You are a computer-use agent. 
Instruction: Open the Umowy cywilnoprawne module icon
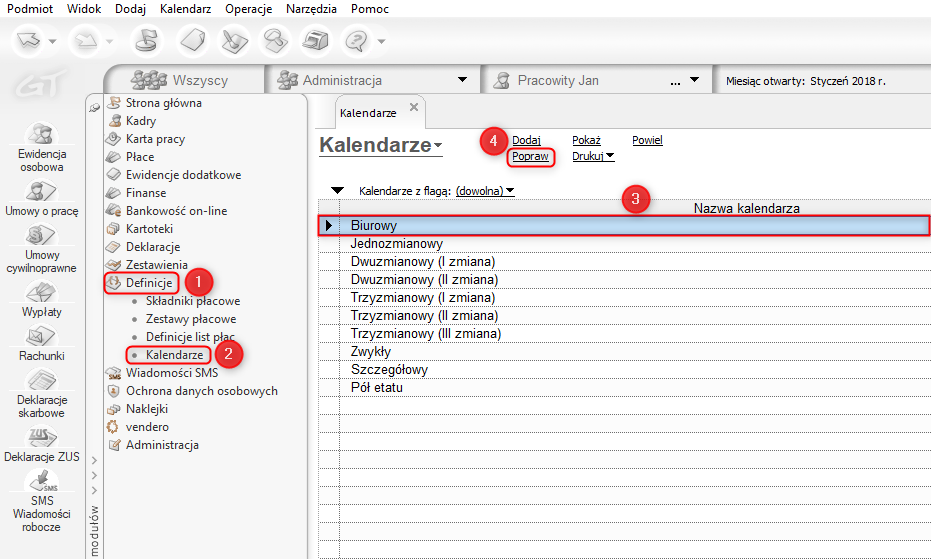[42, 235]
